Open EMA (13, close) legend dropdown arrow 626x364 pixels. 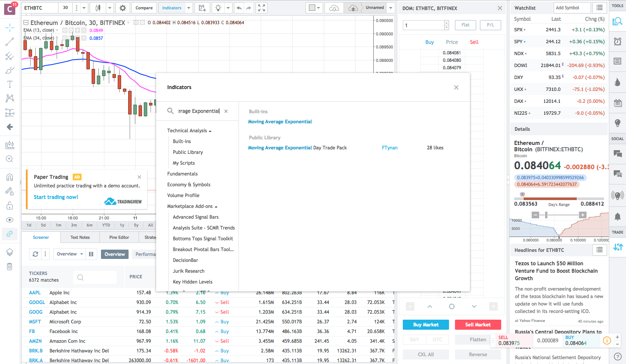coord(57,30)
